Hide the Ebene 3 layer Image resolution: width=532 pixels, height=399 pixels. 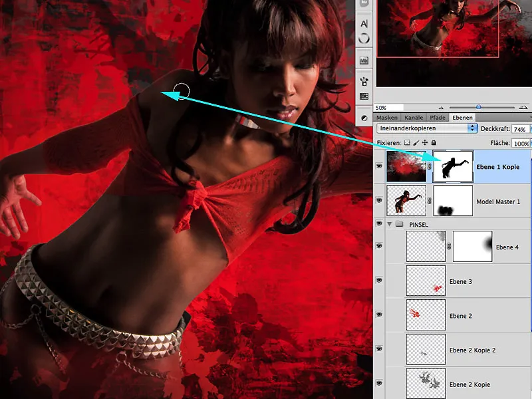(379, 280)
